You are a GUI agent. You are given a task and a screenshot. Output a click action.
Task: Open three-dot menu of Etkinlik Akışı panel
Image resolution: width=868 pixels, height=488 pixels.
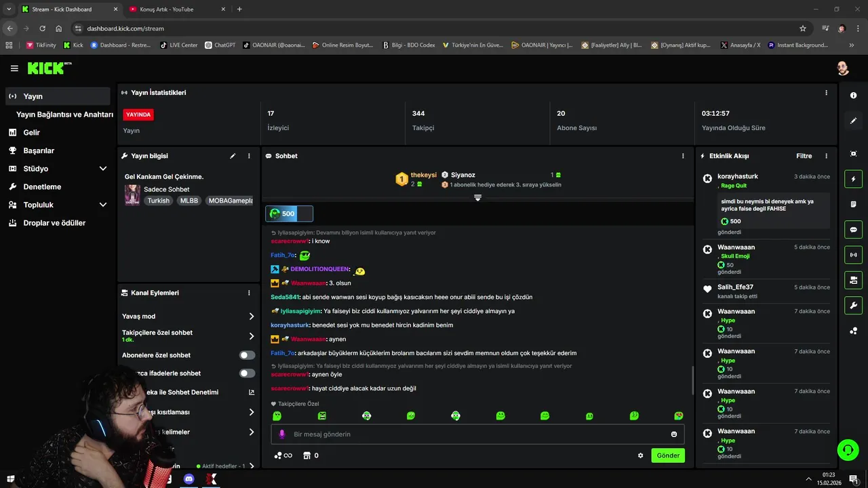click(826, 156)
